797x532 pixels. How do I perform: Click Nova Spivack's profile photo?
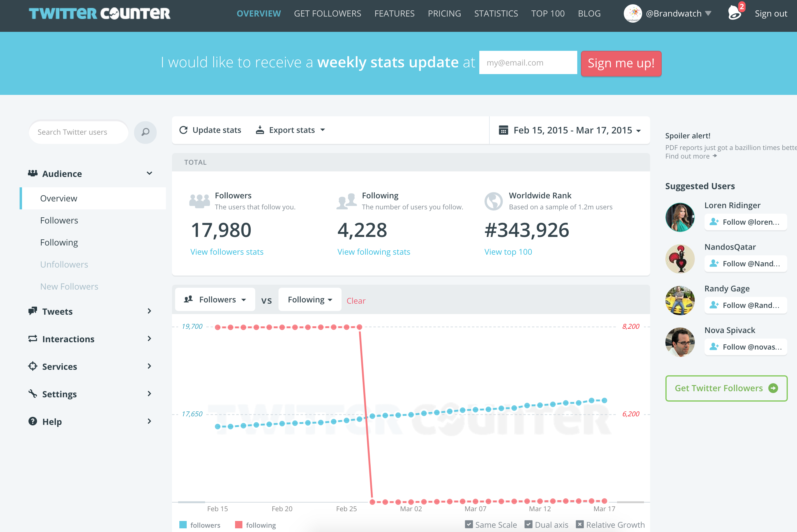click(680, 342)
